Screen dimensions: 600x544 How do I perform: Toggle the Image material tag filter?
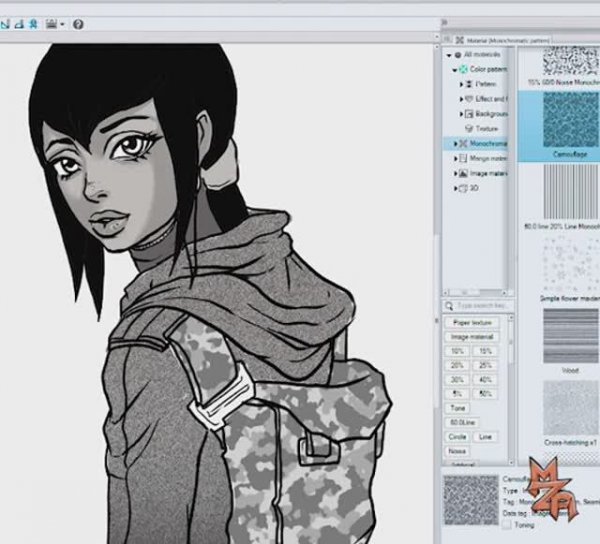point(471,337)
